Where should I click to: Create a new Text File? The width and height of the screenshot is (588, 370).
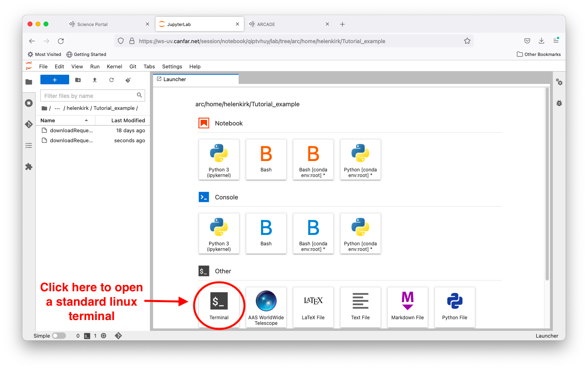click(x=361, y=307)
